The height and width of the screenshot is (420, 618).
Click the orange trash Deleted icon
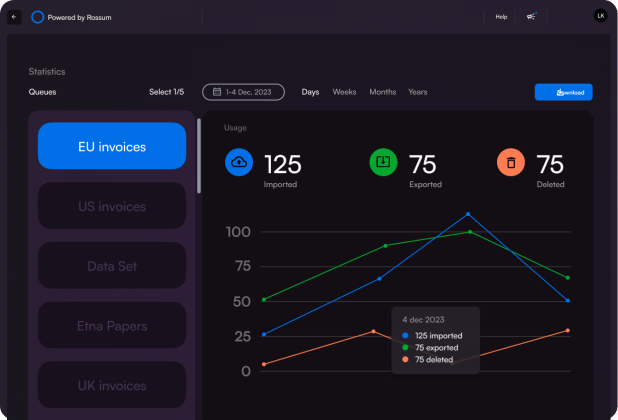[x=511, y=162]
